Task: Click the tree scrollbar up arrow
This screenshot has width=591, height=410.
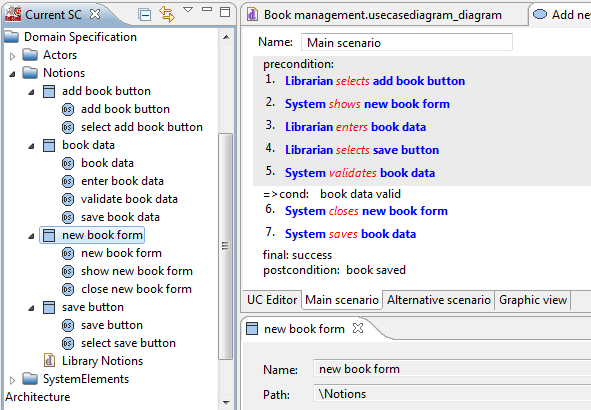Action: click(226, 37)
